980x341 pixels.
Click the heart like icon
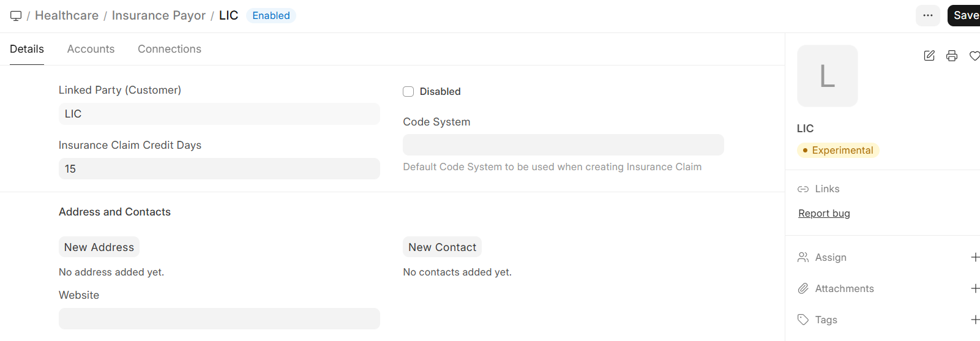(974, 56)
